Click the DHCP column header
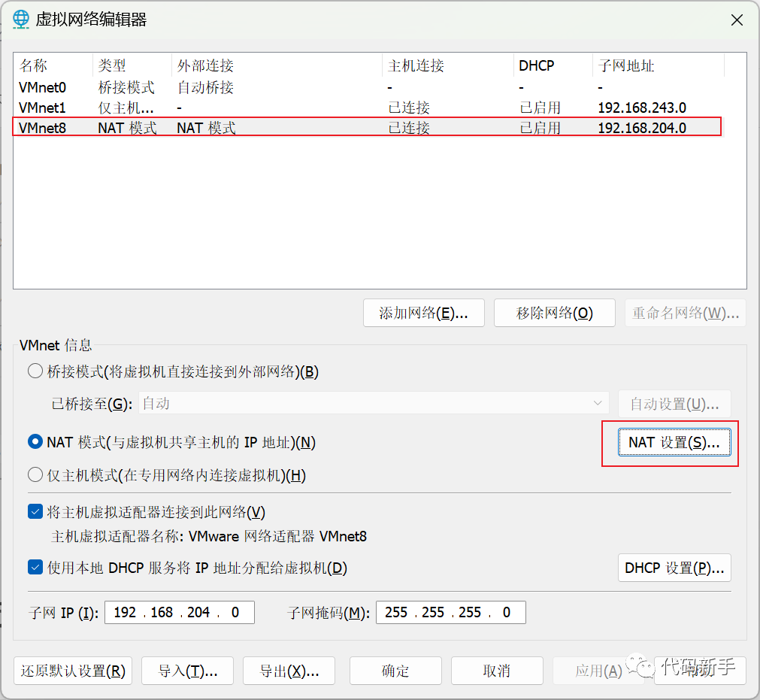 pyautogui.click(x=553, y=65)
